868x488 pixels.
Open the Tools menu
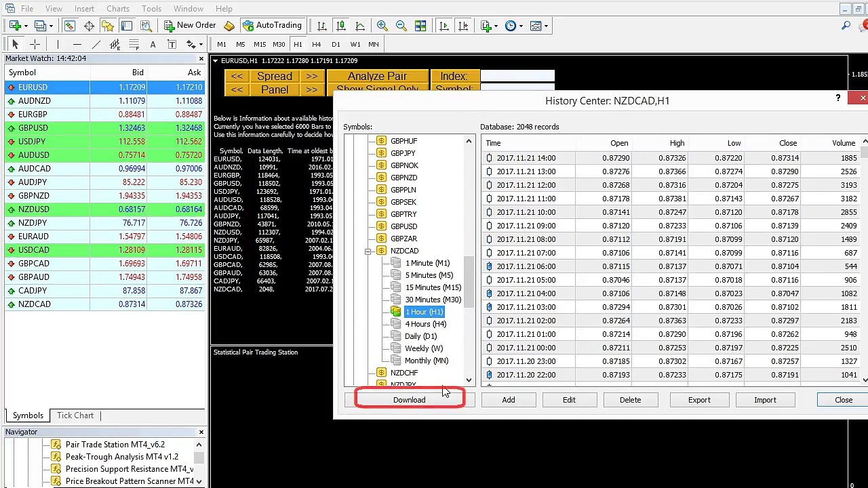click(x=151, y=9)
